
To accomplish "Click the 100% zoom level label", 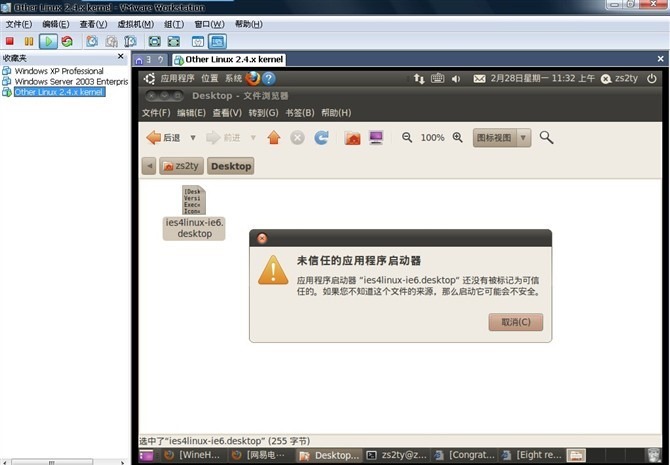I will (432, 138).
